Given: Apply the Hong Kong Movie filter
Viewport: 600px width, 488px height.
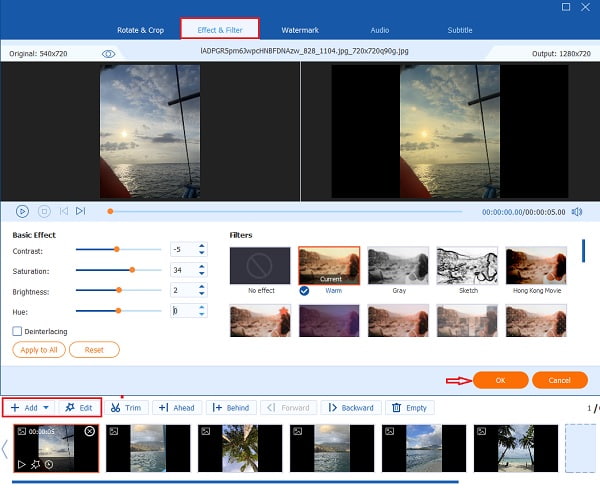Looking at the screenshot, I should point(536,266).
